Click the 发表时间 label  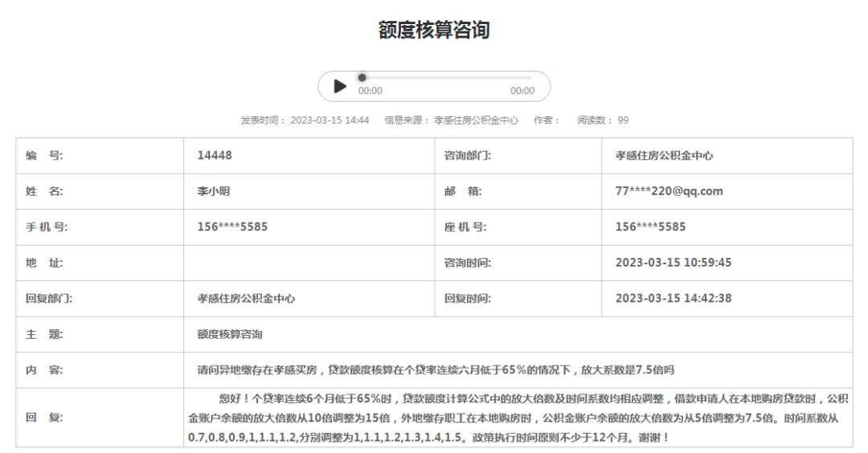(x=264, y=120)
